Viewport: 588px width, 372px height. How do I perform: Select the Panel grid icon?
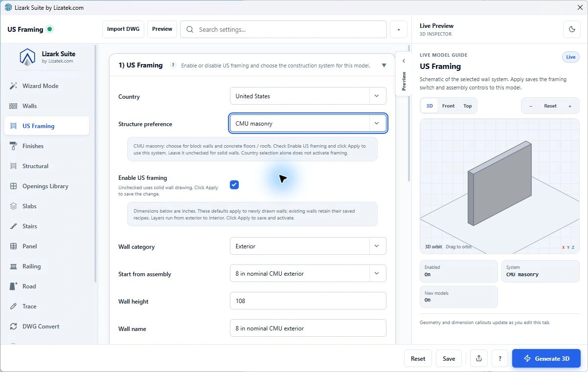point(13,246)
